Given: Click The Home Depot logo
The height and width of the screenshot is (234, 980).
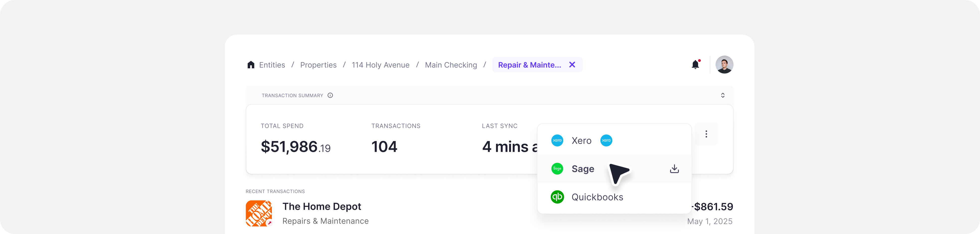Looking at the screenshot, I should tap(259, 214).
